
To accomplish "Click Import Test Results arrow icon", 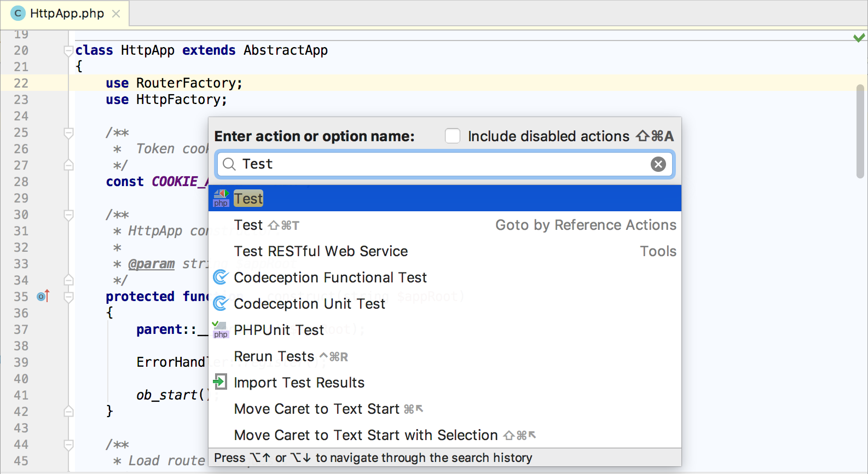I will click(x=220, y=381).
